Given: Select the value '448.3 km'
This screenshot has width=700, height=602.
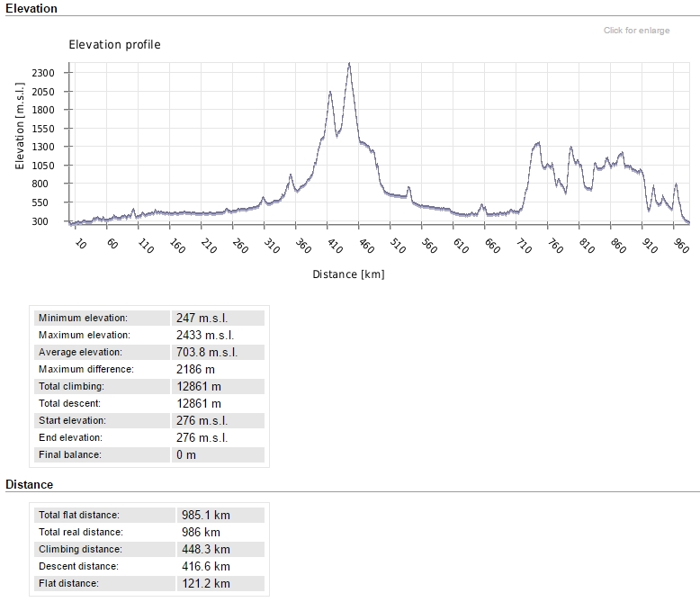Looking at the screenshot, I should (206, 549).
